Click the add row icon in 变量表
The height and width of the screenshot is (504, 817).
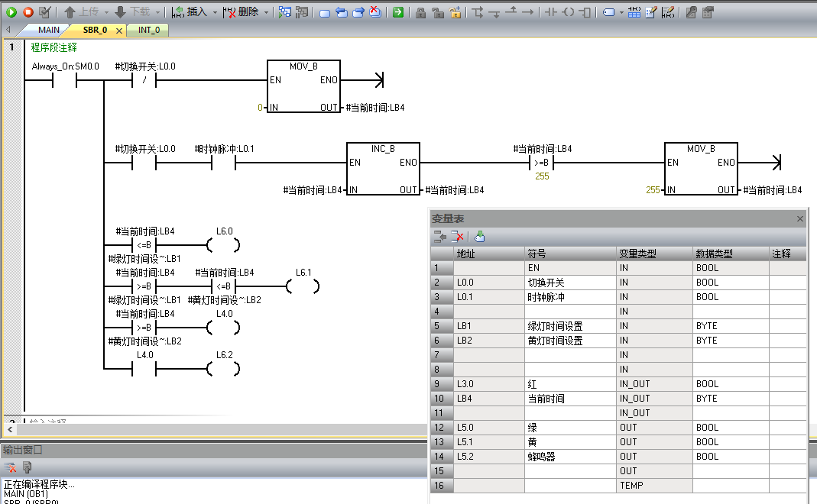(x=439, y=237)
